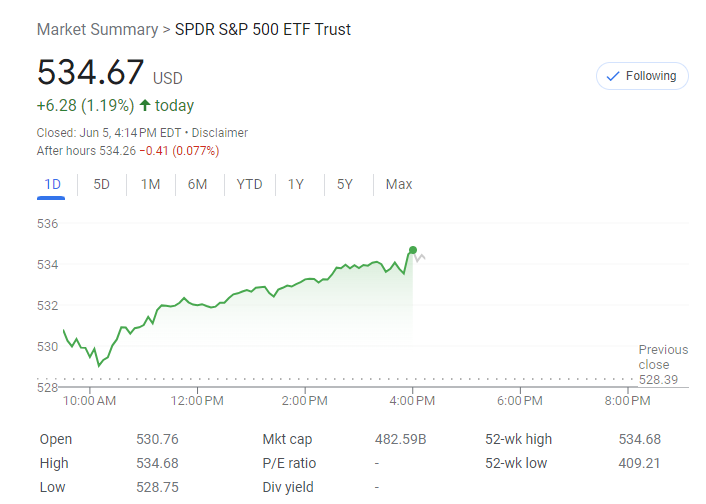The image size is (706, 504).
Task: Switch to the 5D chart tab
Action: (101, 184)
